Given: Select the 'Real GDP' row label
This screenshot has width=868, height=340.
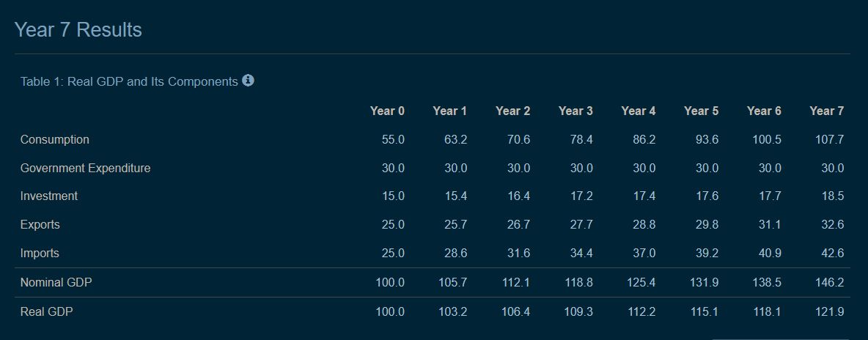Looking at the screenshot, I should click(46, 311).
